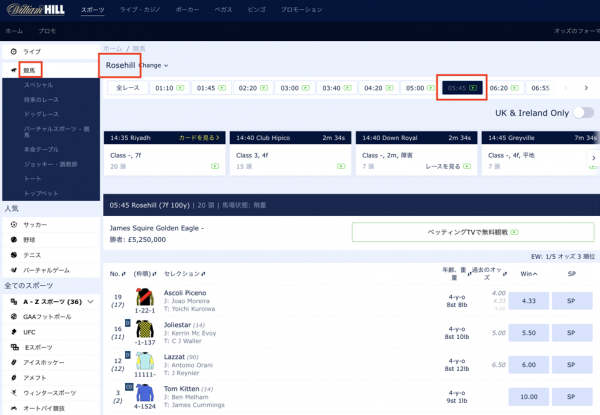Click the GAAフットボール icon
Screen dimensions: 600x415
point(14,317)
